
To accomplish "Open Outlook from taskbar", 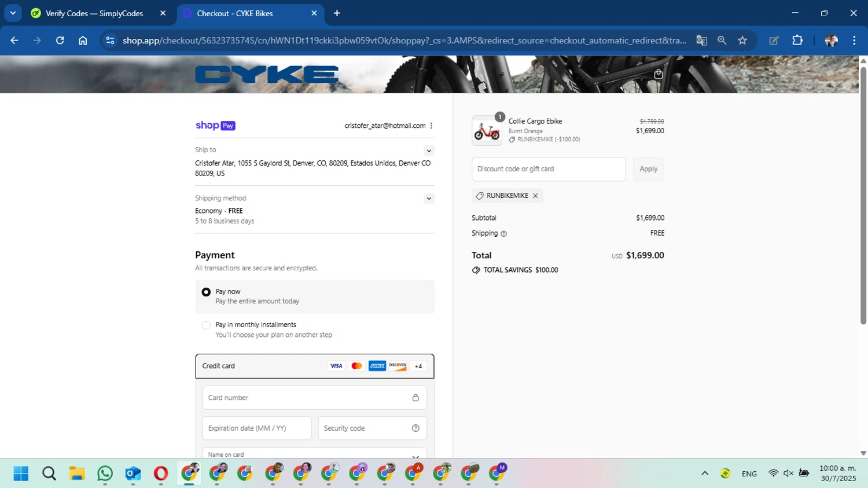I will pos(133,474).
